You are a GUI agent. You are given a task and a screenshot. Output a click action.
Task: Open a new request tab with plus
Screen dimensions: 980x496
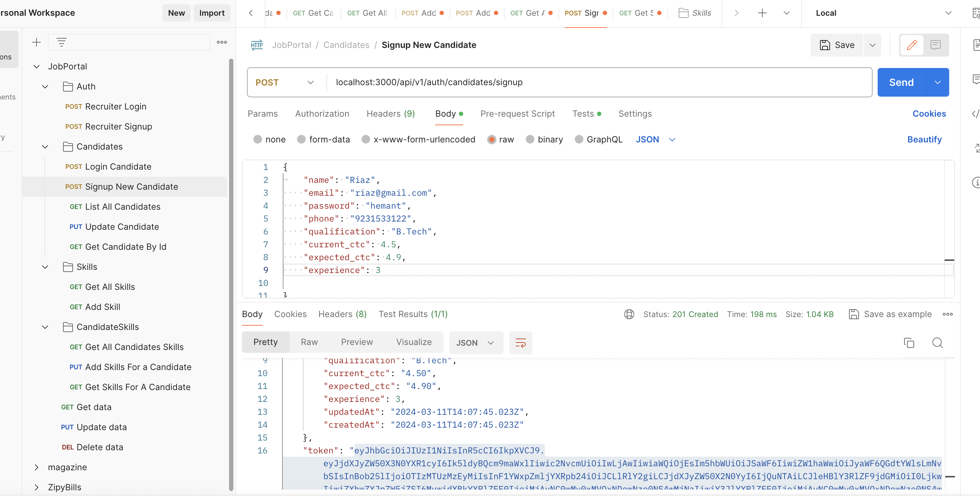pos(762,13)
